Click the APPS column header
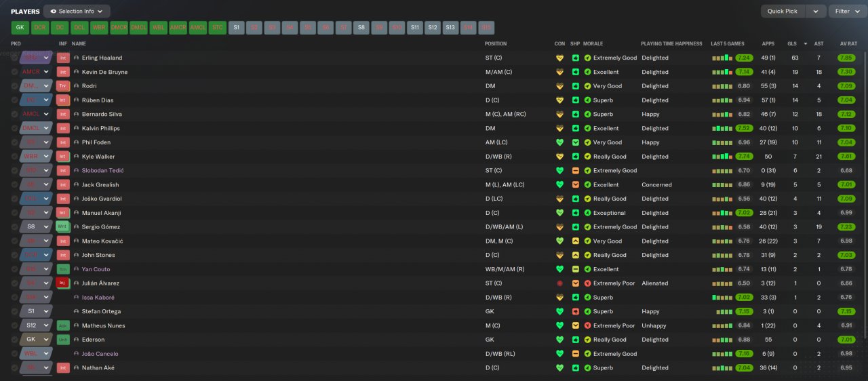 point(768,43)
